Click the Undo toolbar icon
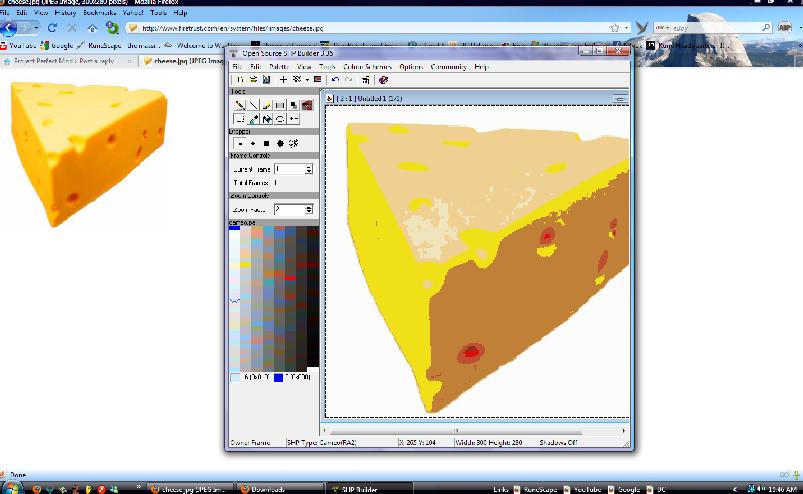The width and height of the screenshot is (803, 494). click(335, 79)
